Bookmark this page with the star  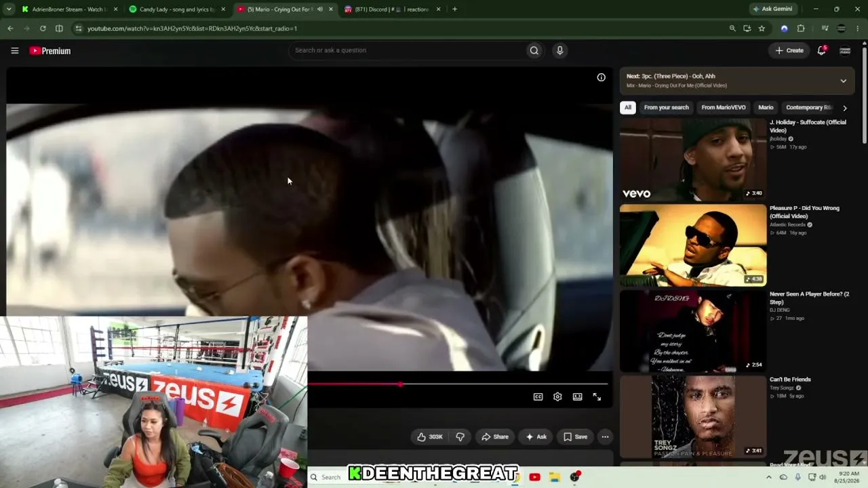pyautogui.click(x=762, y=28)
